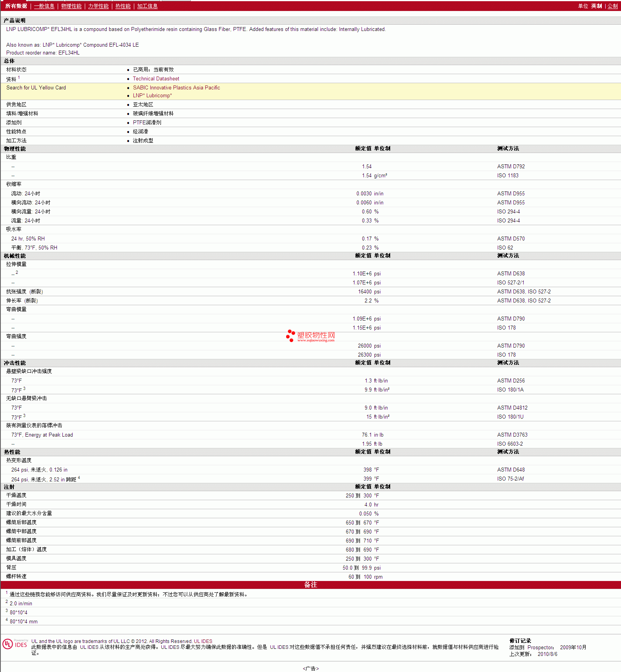This screenshot has height=672, width=621.
Task: Click the <广告> label at bottom
Action: click(310, 668)
